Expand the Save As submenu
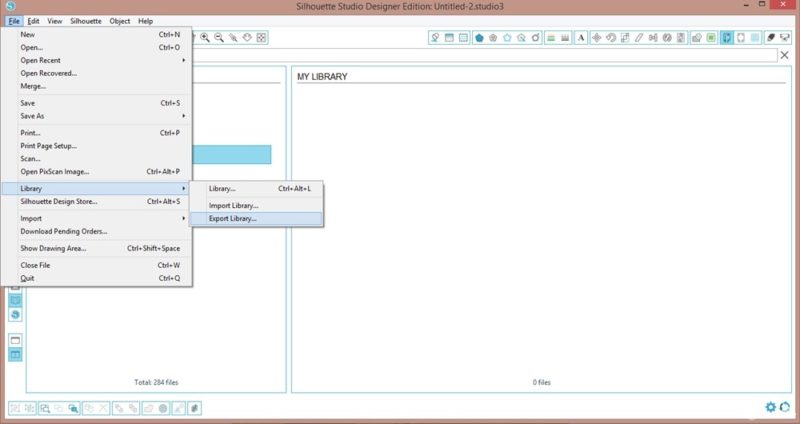Screen dimensions: 800x424 tap(96, 116)
